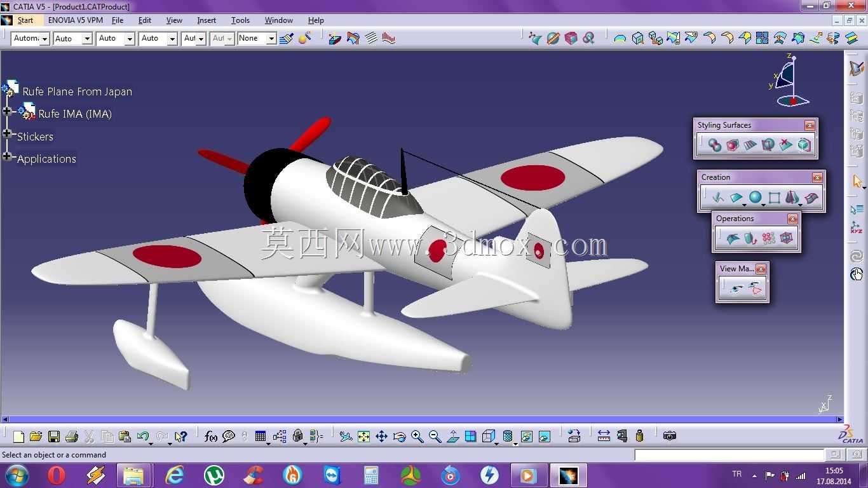Click the Normal View icon

click(x=453, y=436)
